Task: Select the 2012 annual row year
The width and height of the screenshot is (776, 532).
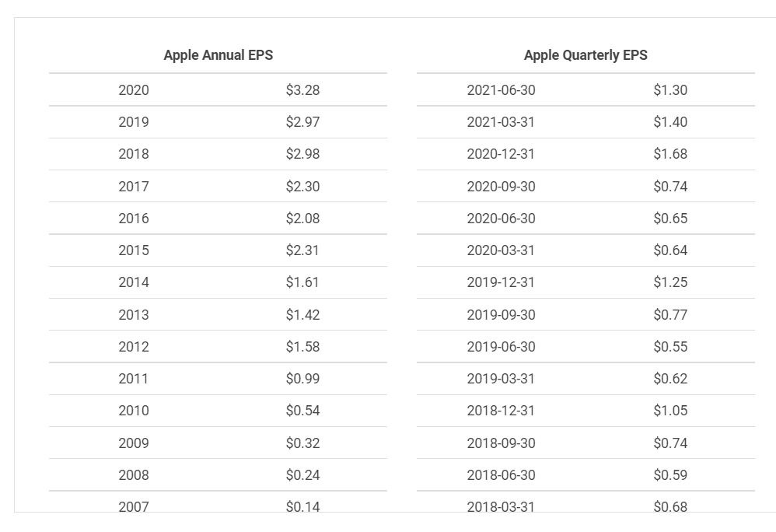Action: (x=134, y=346)
